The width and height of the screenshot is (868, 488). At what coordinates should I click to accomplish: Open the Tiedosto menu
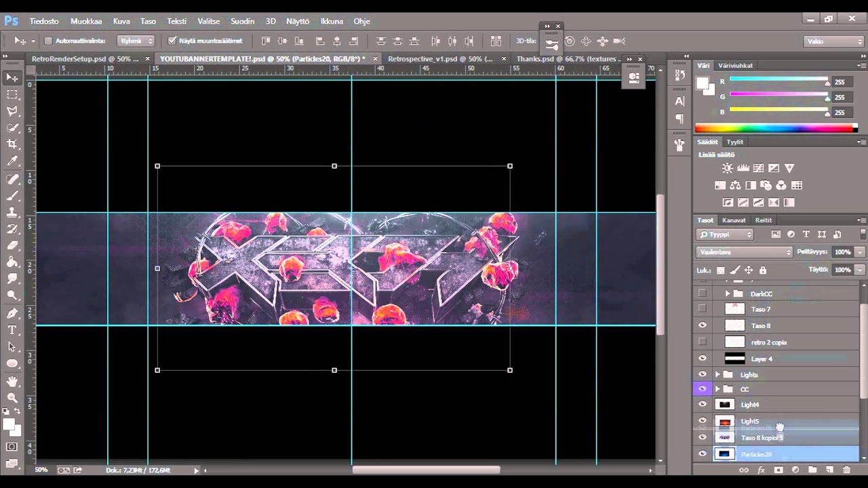coord(44,21)
